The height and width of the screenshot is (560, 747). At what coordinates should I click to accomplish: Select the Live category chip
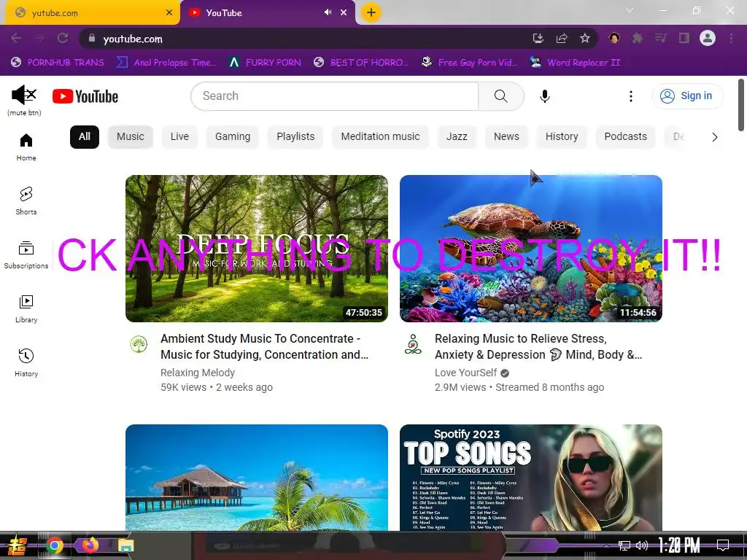pyautogui.click(x=179, y=136)
